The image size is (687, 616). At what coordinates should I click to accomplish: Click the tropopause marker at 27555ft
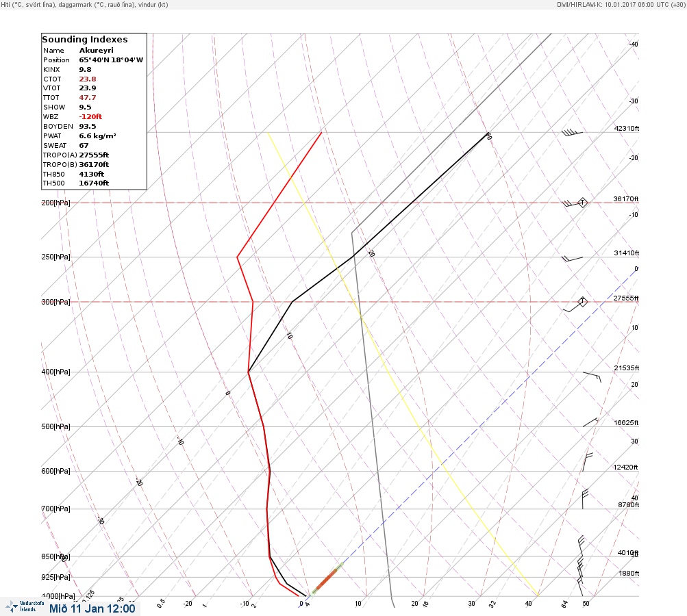(x=582, y=302)
